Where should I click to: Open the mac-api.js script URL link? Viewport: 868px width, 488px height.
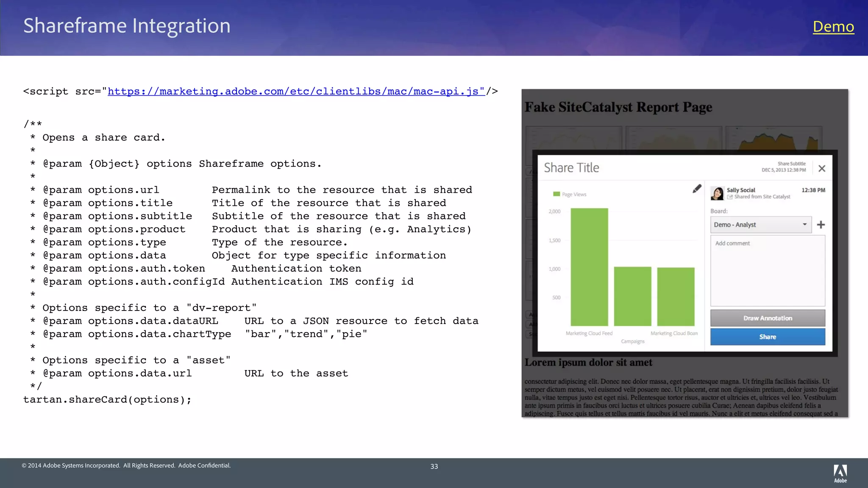(x=296, y=91)
